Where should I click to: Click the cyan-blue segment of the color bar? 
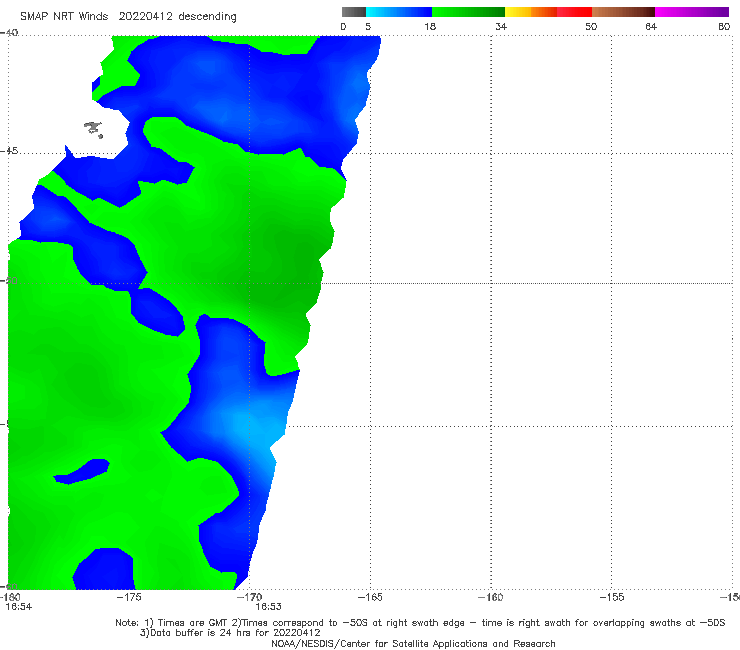pos(399,12)
